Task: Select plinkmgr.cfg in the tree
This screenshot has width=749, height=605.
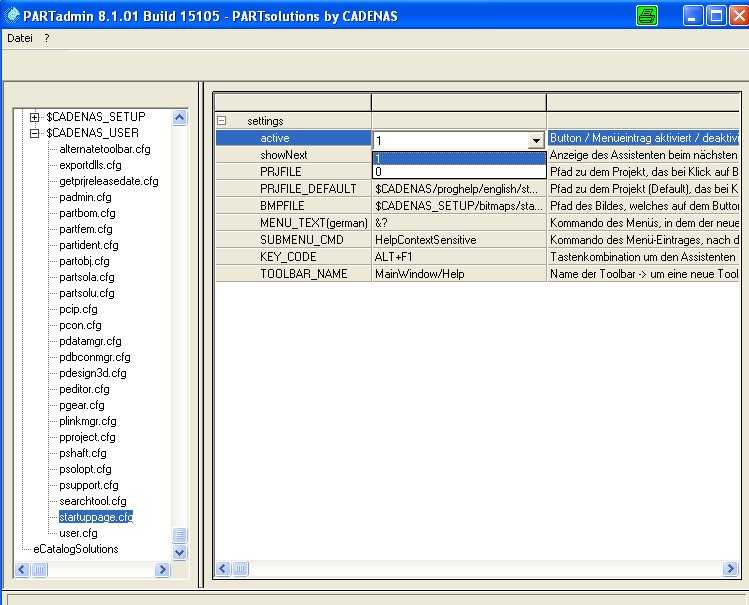Action: point(88,421)
